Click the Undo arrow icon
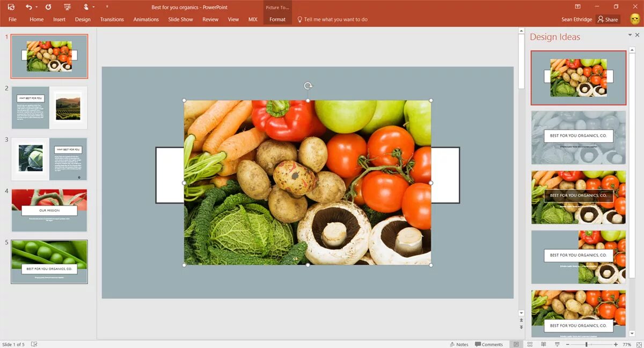Viewport: 644px width, 348px height. 28,7
